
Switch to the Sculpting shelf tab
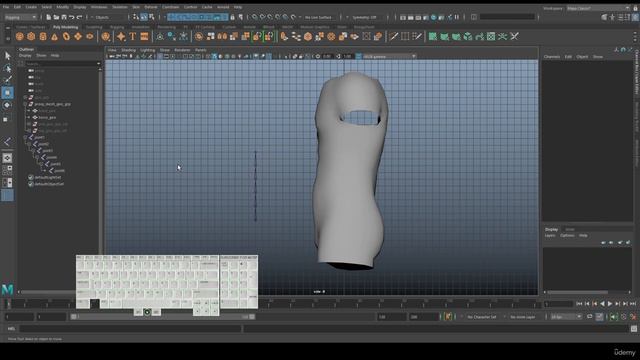pyautogui.click(x=94, y=27)
